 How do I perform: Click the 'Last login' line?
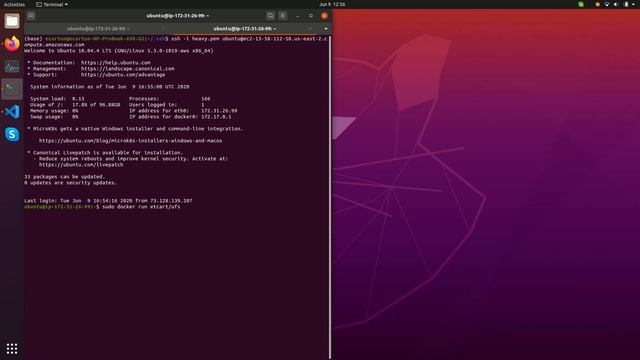108,200
